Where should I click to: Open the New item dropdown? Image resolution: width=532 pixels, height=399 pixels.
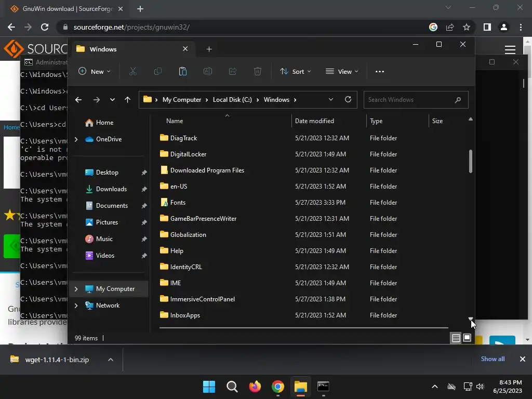(95, 71)
